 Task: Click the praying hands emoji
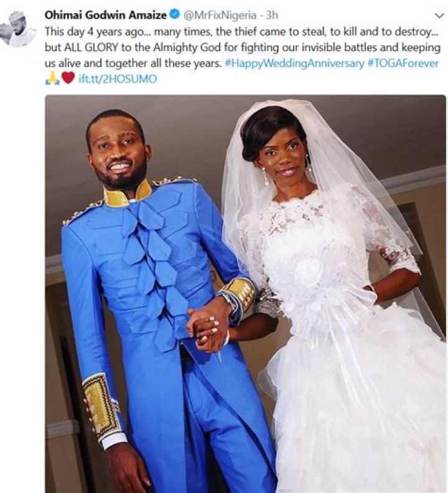(52, 78)
